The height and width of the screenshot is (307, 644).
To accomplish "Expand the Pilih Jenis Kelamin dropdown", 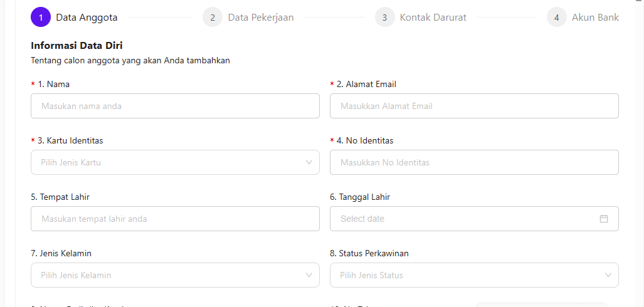I will tap(169, 275).
